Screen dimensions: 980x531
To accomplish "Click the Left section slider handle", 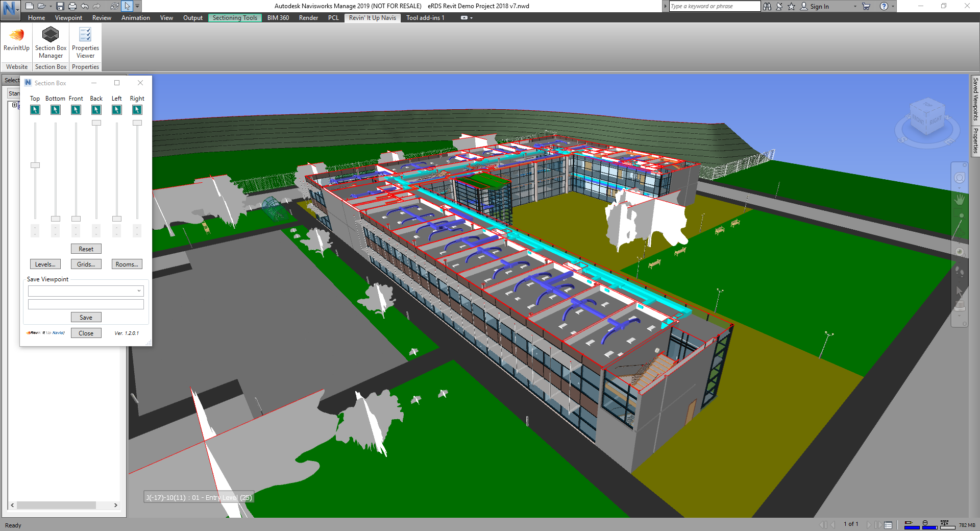I will tap(116, 219).
